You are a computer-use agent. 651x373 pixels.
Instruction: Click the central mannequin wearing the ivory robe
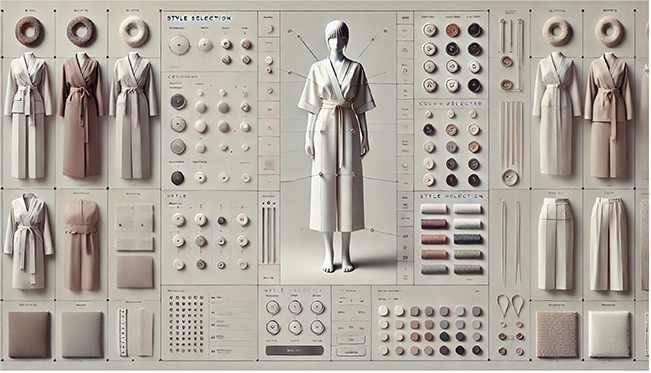tap(337, 146)
